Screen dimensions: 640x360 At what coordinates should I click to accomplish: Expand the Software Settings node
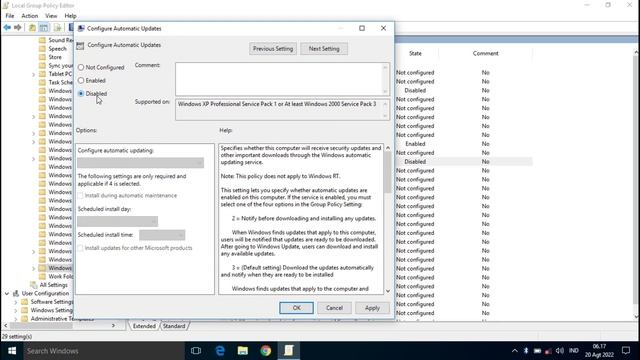(x=16, y=302)
